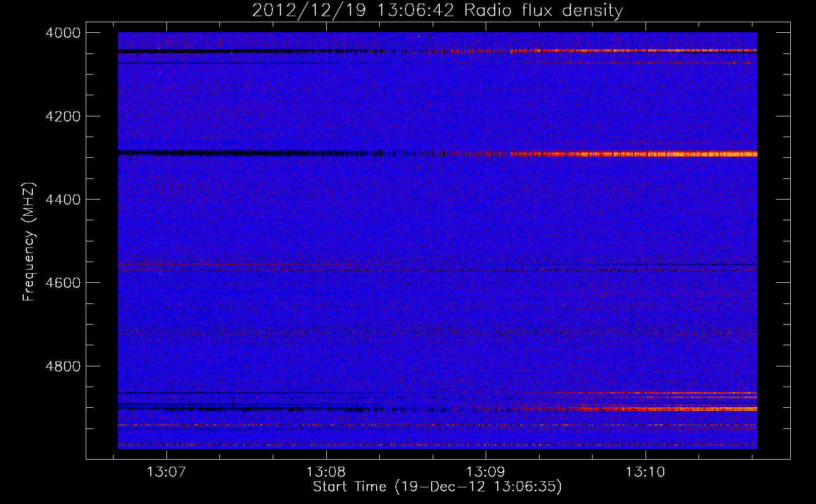Click the '13:08' time axis label
Screen dimensions: 816x504
coord(326,472)
